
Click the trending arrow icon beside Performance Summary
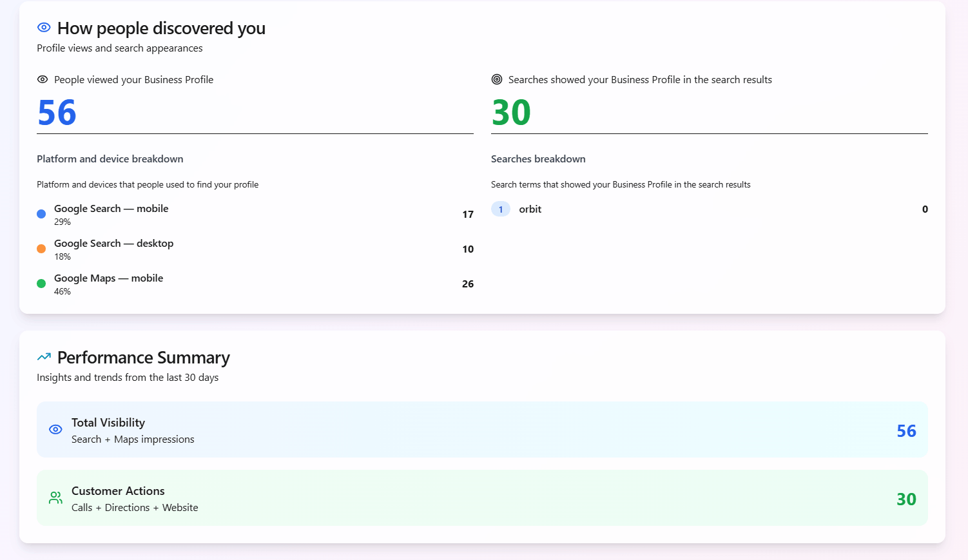pos(44,357)
